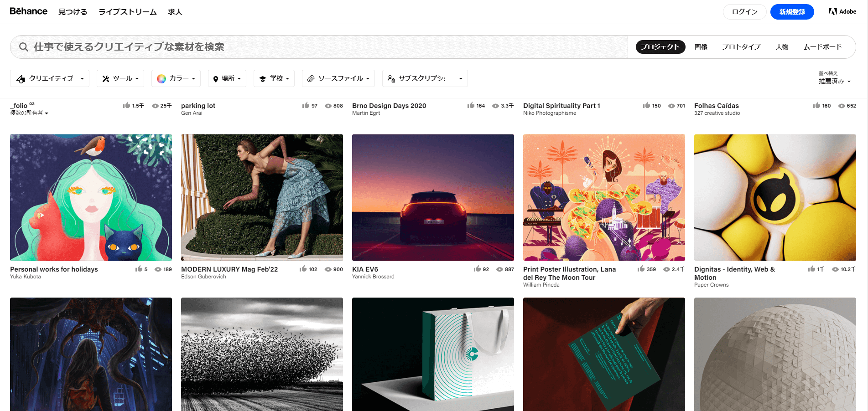Open Yuka Kubota's profile link

click(x=26, y=277)
